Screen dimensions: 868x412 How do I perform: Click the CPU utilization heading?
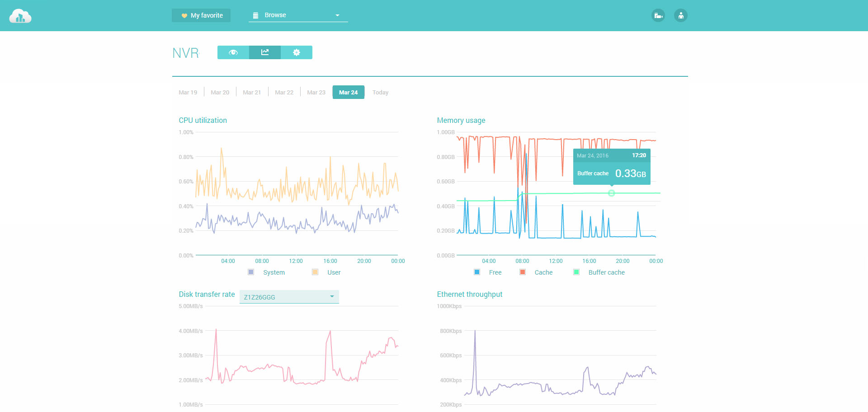[203, 120]
